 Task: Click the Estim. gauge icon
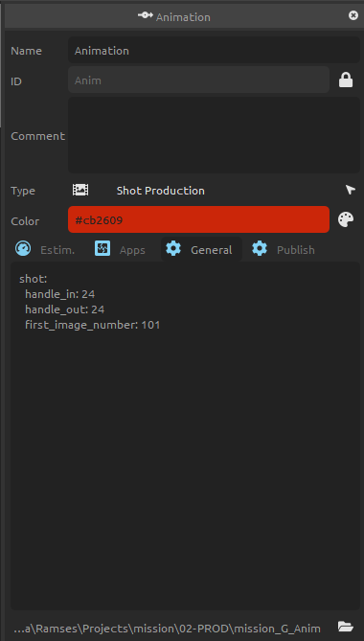tap(23, 248)
